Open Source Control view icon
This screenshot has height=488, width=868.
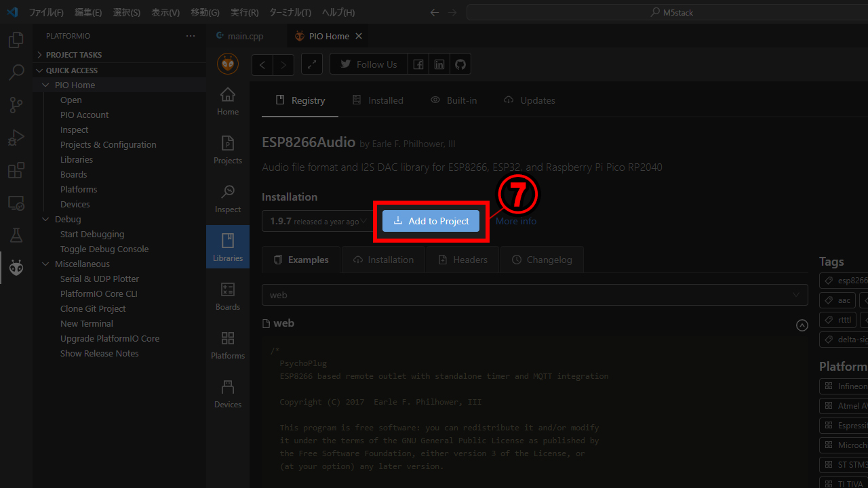[x=16, y=104]
